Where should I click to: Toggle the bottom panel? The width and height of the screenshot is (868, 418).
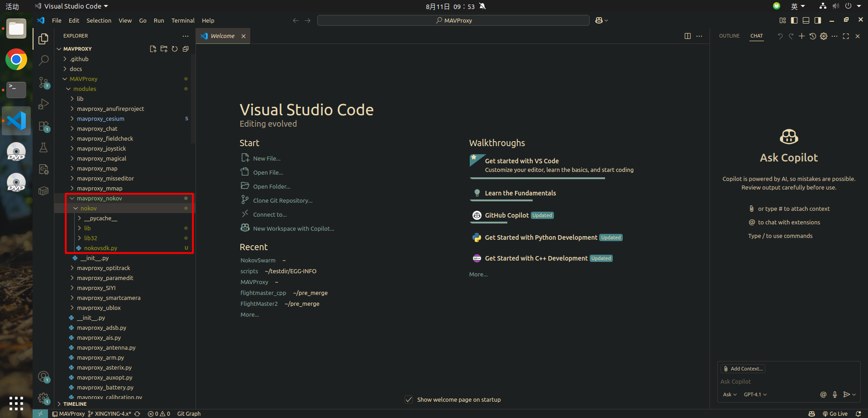tap(806, 20)
